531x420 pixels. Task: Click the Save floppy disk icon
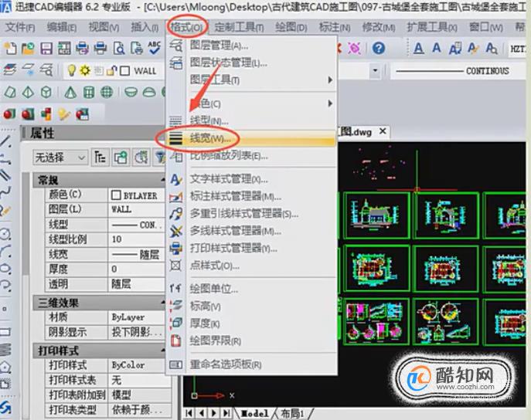click(46, 49)
